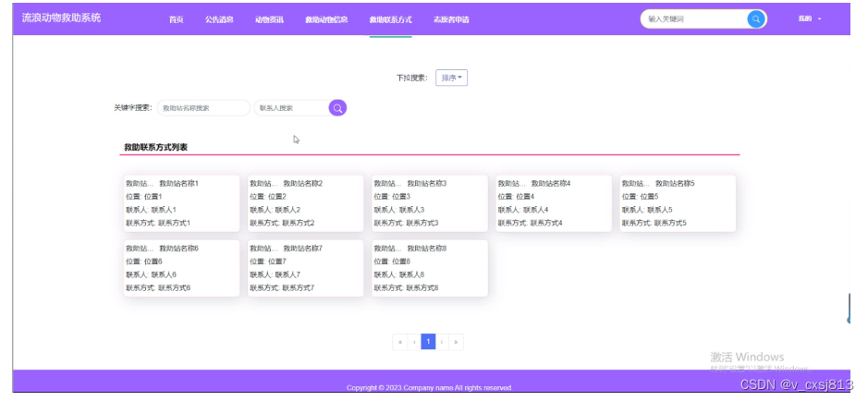Click the 救助联系方式列表 heading
The width and height of the screenshot is (868, 401).
(155, 148)
